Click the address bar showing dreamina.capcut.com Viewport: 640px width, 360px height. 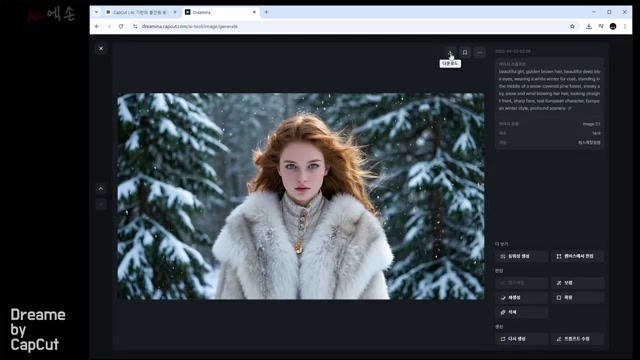(354, 26)
